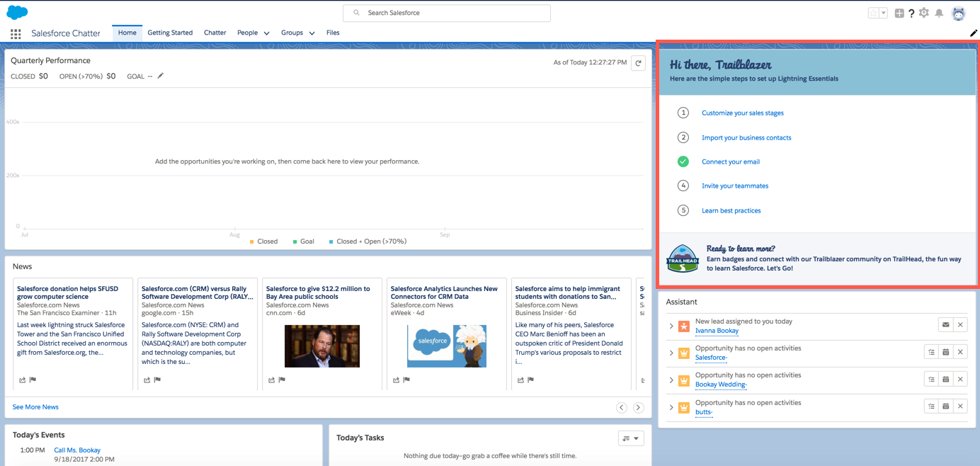Send email to Ivanna Bookay lead

pos(945,325)
